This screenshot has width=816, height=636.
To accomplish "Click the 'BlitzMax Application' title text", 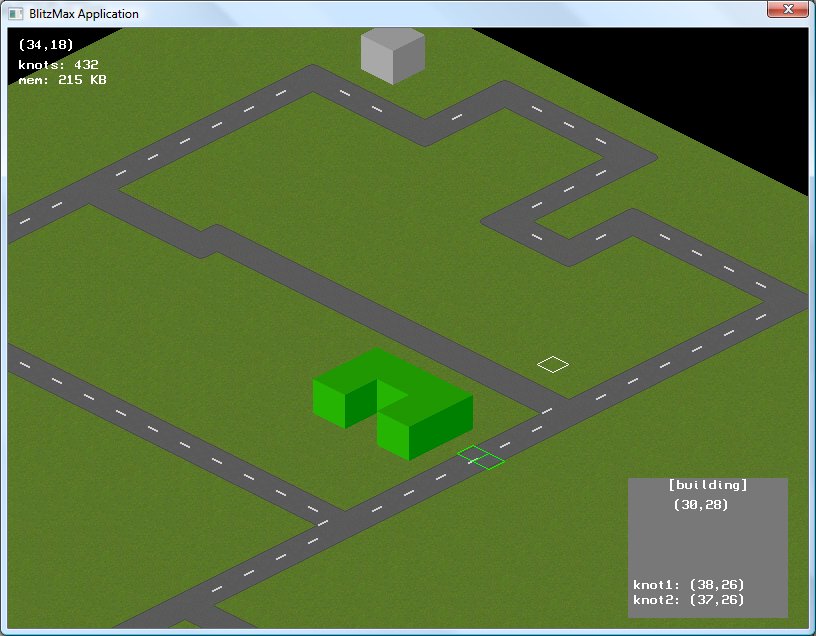I will pos(84,14).
